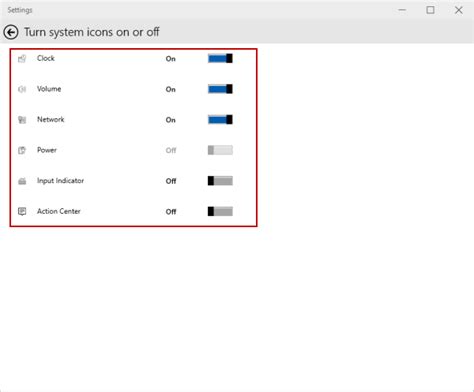This screenshot has height=392, width=474.
Task: Turn on the Input Indicator toggle
Action: [220, 181]
